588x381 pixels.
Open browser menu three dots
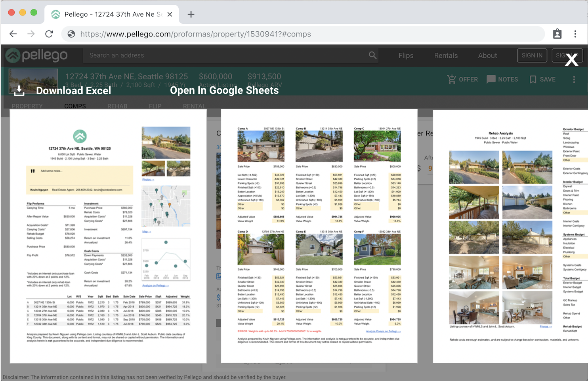pyautogui.click(x=575, y=34)
